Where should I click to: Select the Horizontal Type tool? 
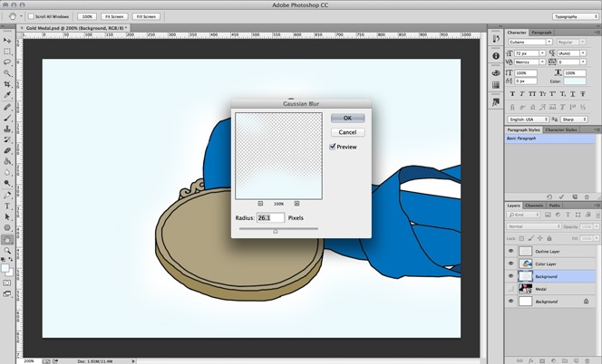tap(7, 206)
